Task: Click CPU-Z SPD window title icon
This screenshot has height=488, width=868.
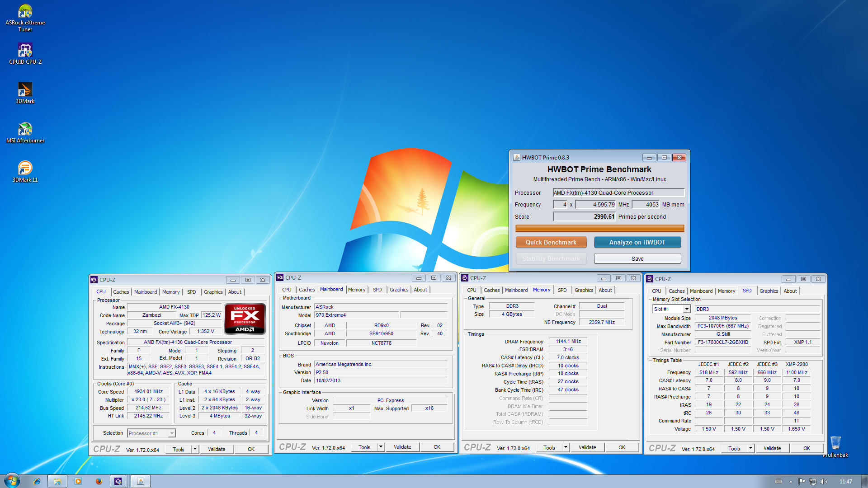Action: click(x=650, y=279)
